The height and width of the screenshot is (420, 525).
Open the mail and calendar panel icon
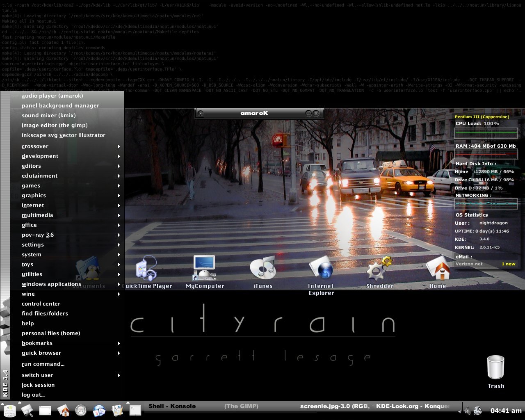[x=99, y=410]
